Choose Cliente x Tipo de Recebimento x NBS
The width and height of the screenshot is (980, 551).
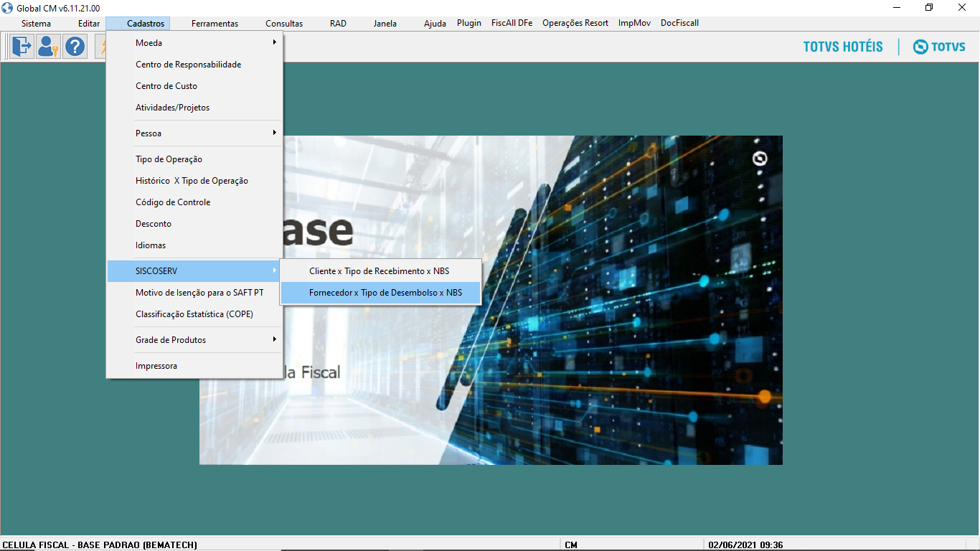380,271
